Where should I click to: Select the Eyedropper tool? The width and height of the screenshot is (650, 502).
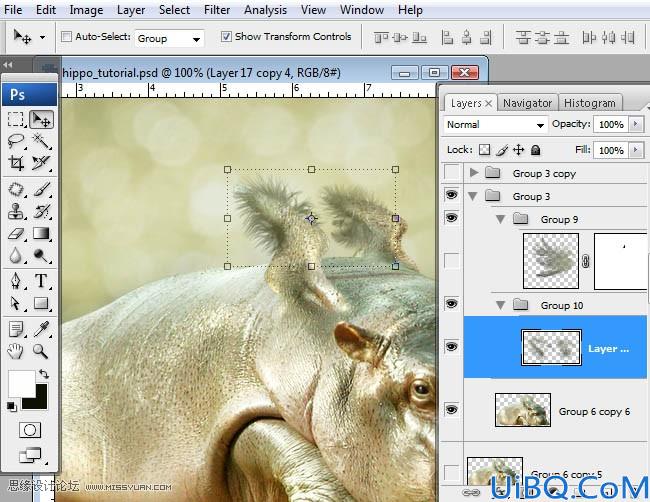[x=41, y=330]
